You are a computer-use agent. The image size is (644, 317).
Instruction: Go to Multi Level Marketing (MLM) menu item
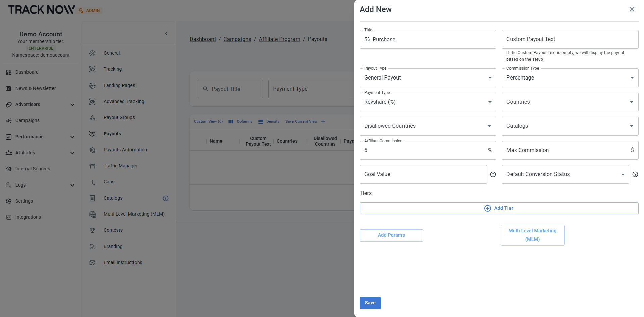coord(134,214)
